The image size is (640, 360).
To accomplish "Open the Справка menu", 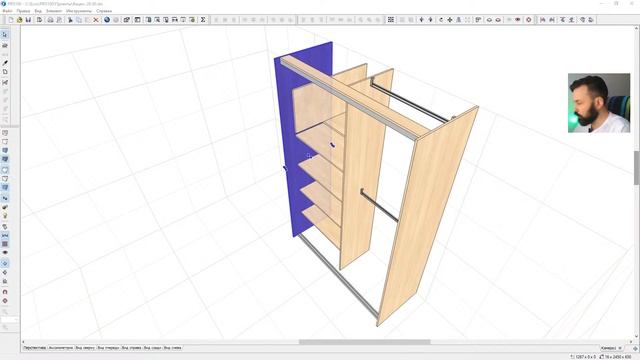I will pyautogui.click(x=104, y=11).
